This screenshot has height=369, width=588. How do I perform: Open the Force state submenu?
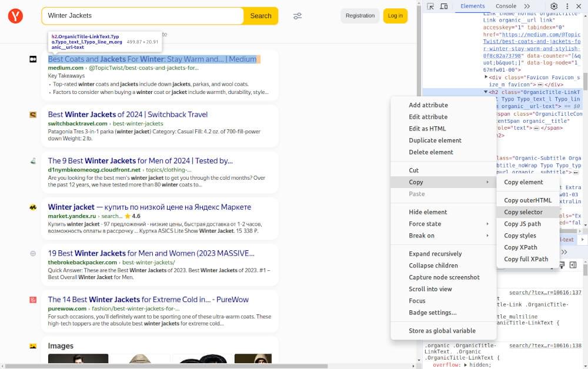click(x=425, y=224)
